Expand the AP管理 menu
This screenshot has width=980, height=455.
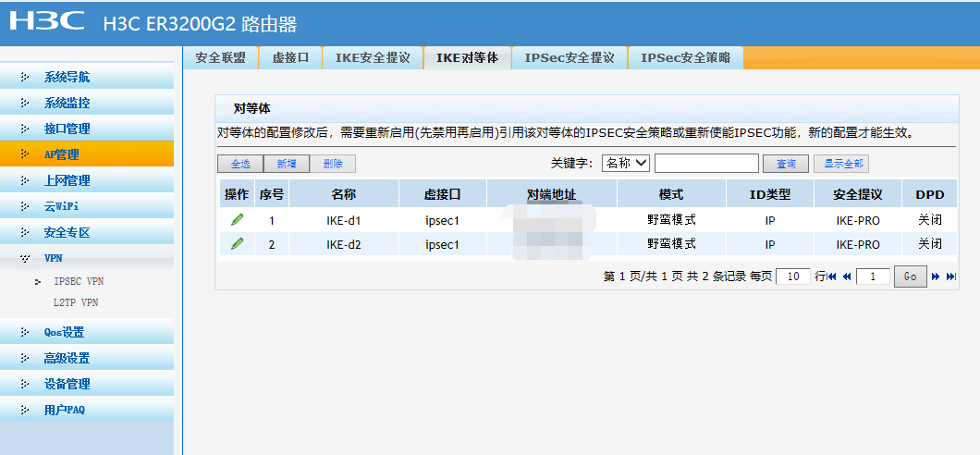[x=87, y=154]
